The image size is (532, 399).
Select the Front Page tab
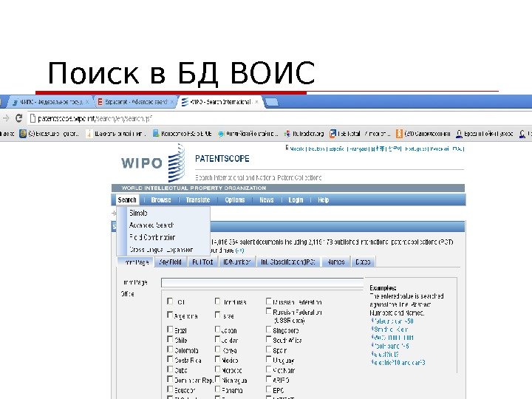click(x=135, y=262)
